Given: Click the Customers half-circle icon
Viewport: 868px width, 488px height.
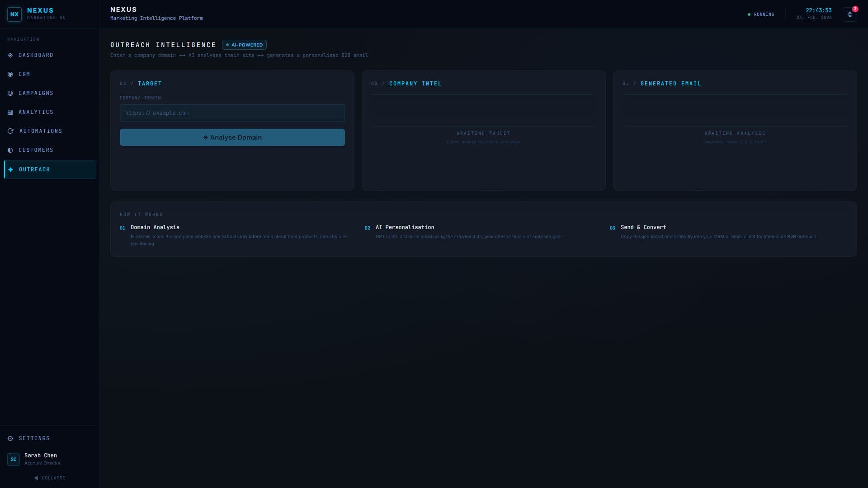Looking at the screenshot, I should (x=10, y=150).
